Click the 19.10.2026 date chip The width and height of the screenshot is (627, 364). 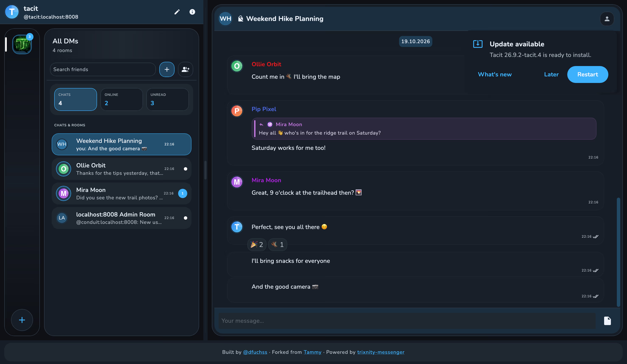415,41
